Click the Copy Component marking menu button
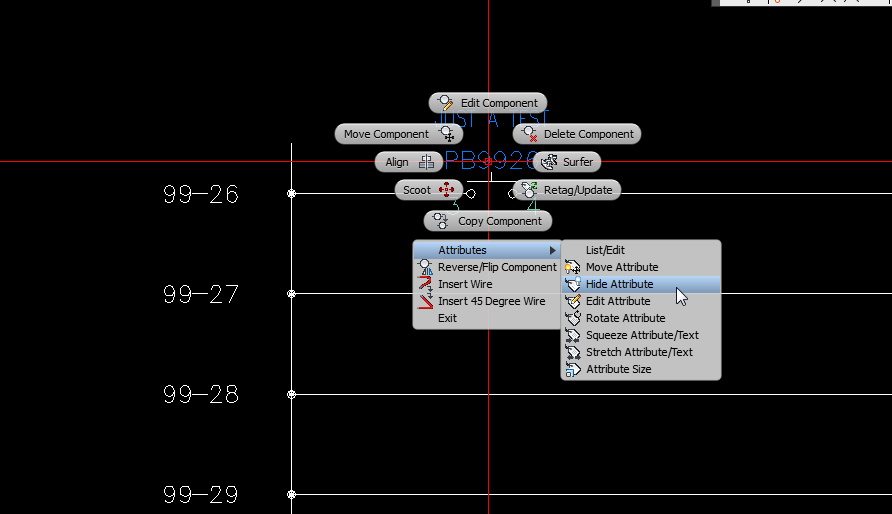Screen dimensions: 892x514 click(x=488, y=221)
